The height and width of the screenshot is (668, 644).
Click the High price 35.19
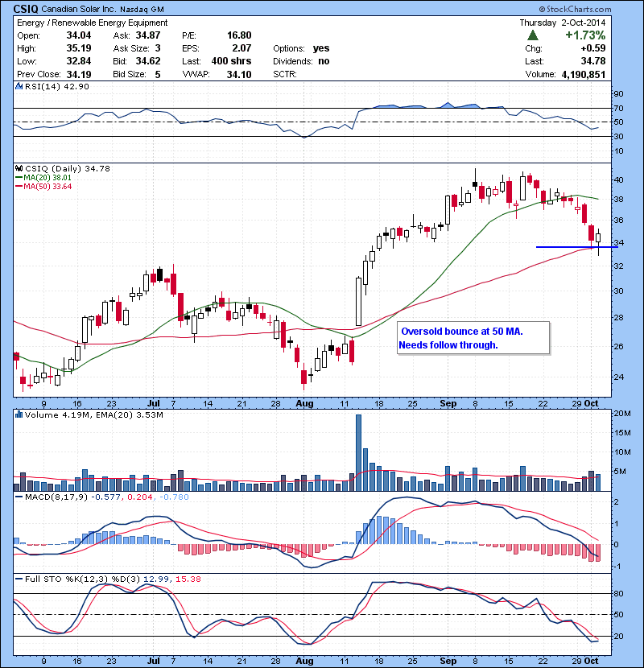tap(79, 48)
